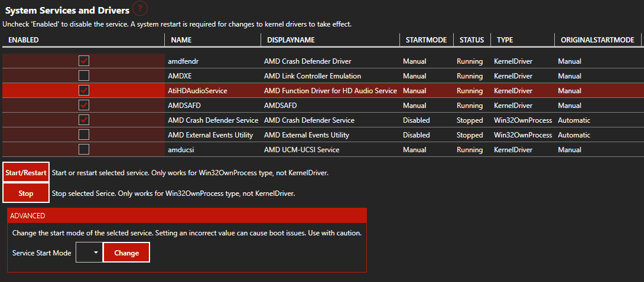The height and width of the screenshot is (282, 644).
Task: Toggle AtiHDAudioService enabled checkbox
Action: tap(84, 90)
